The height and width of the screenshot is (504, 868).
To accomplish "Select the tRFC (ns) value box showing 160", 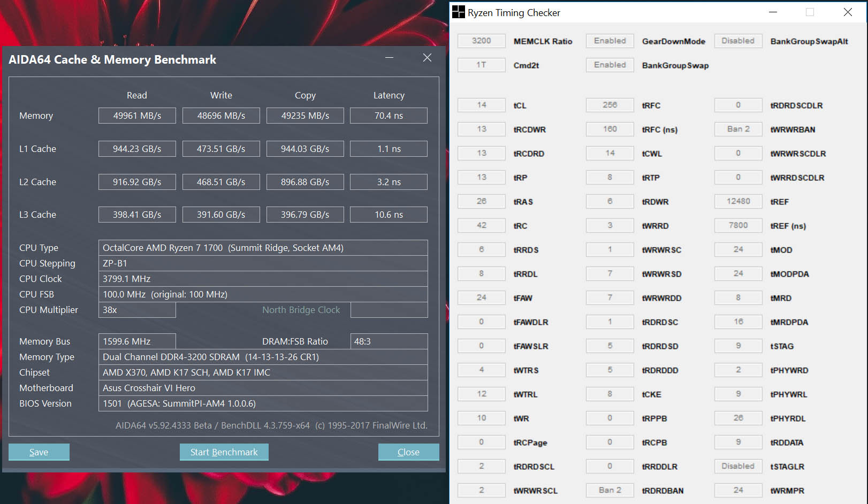I will (610, 129).
